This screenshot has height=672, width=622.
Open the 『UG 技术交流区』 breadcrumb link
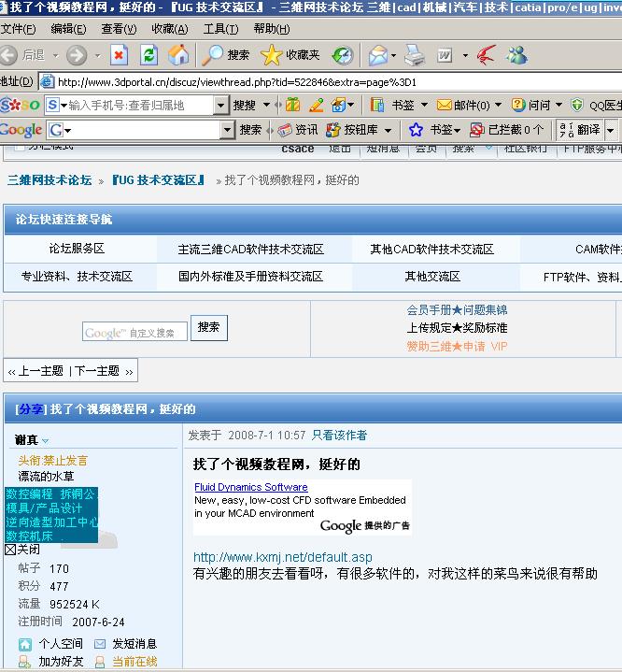[158, 180]
